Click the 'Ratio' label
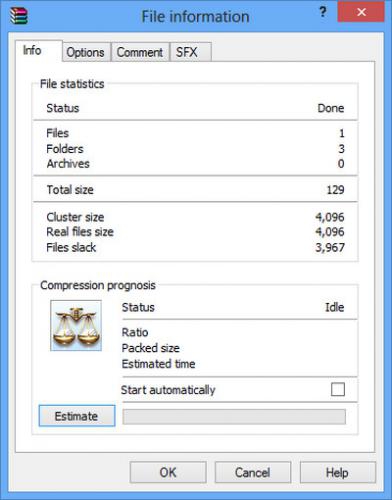 click(135, 332)
